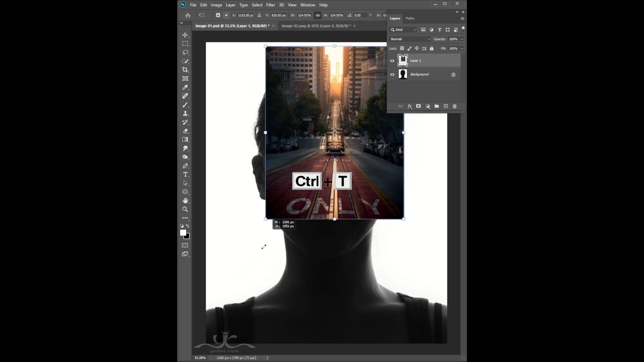The width and height of the screenshot is (644, 362).
Task: Swap foreground and background colors icon
Action: click(x=187, y=226)
